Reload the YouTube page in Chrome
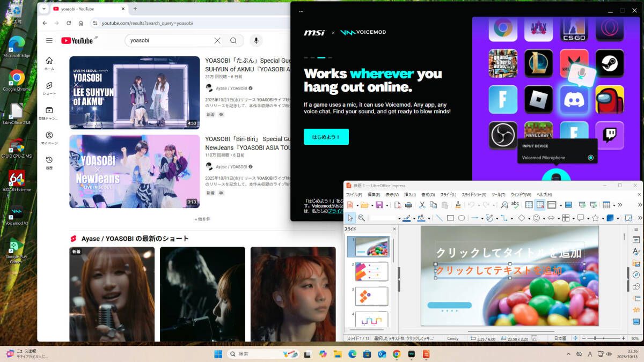The image size is (644, 362). pos(69,23)
